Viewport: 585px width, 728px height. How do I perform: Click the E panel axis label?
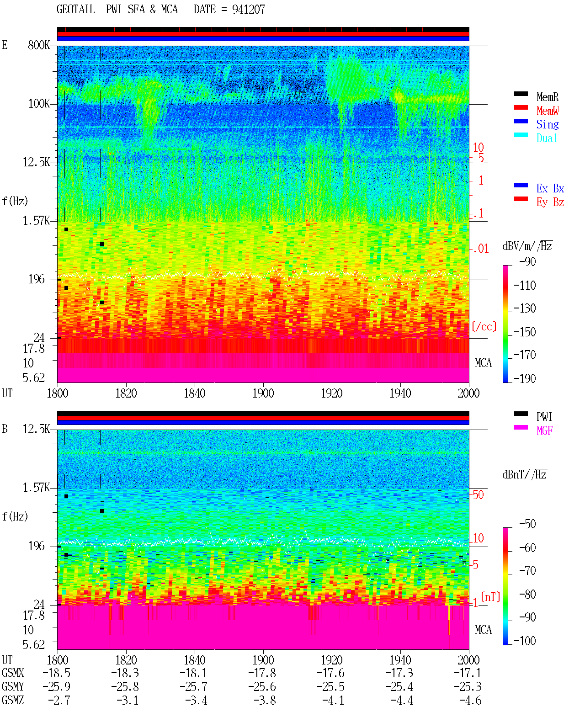click(5, 45)
